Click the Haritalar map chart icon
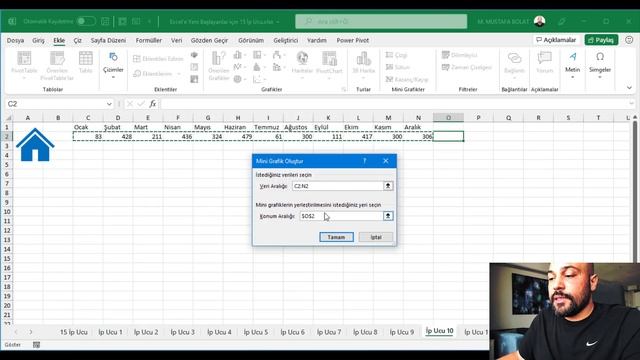Viewport: 640px width, 360px height. pos(302,63)
